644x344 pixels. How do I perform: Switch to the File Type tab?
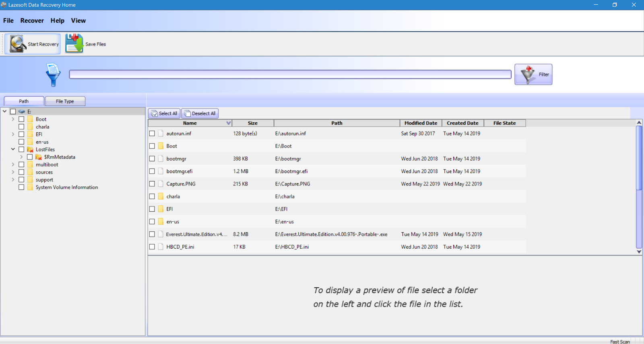click(x=65, y=101)
